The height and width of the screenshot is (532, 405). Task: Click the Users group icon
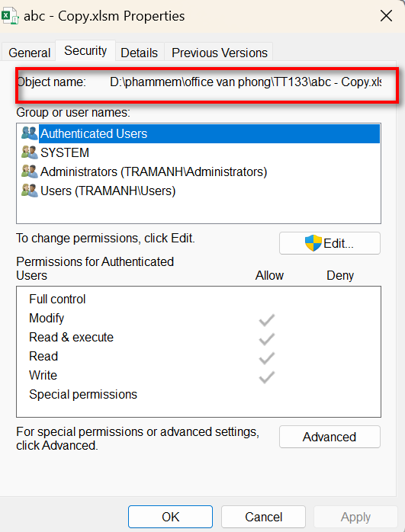coord(29,191)
